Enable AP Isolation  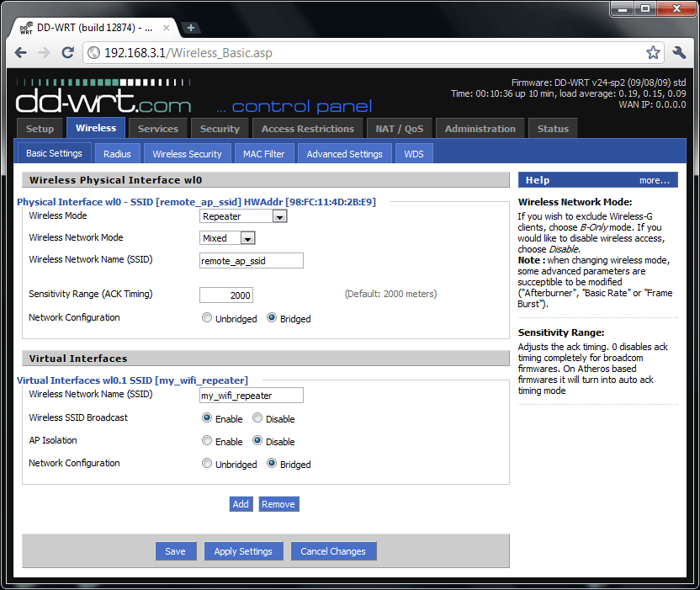pos(207,441)
